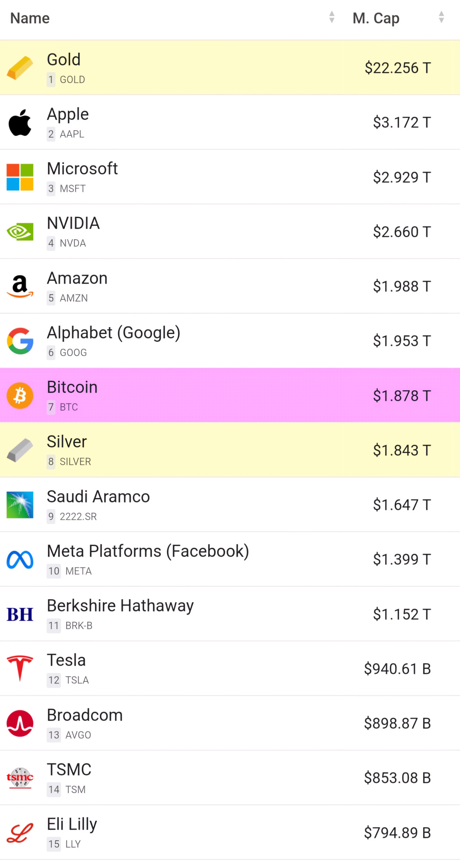Open the Berkshire Hathaway link
The height and width of the screenshot is (868, 460).
(x=120, y=606)
